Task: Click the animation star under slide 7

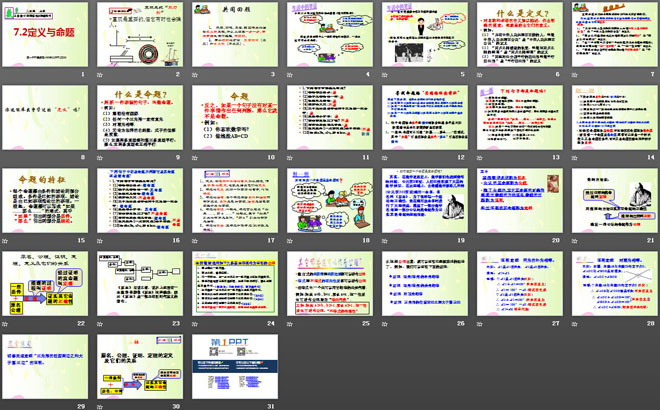Action: point(575,75)
